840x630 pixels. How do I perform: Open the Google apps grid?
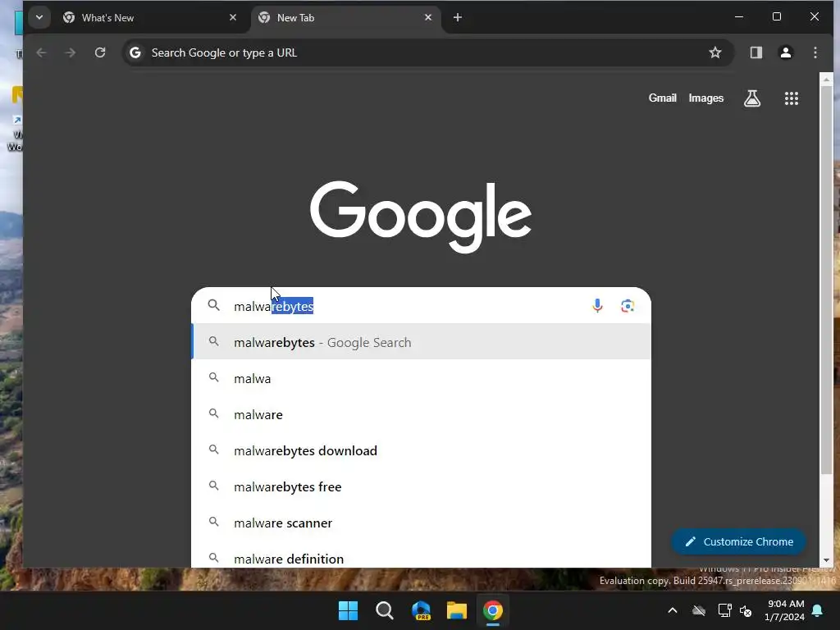792,98
